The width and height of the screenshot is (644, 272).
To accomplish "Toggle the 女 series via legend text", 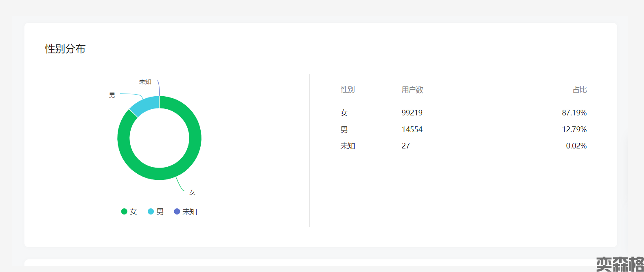I will [x=134, y=212].
